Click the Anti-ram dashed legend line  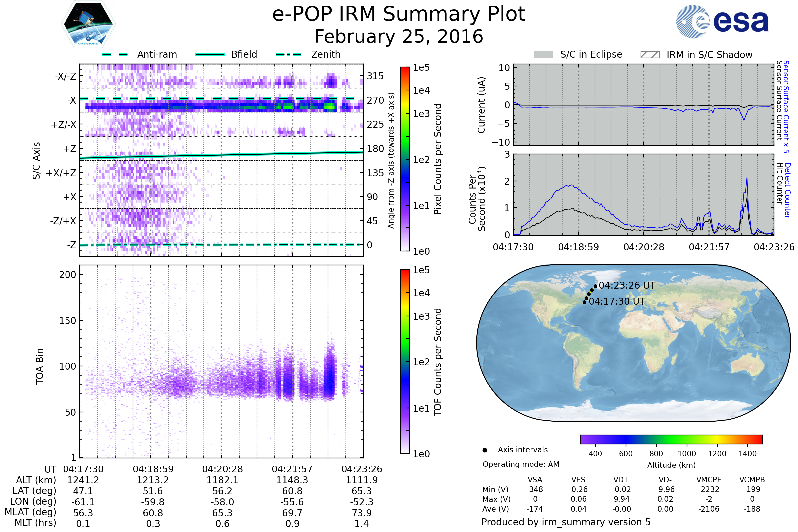click(115, 54)
